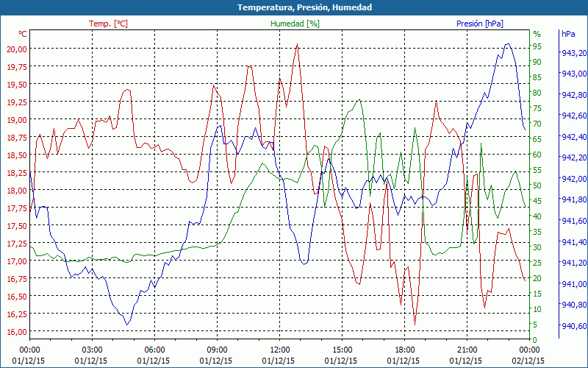Click the 17,25 temperature axis value
Viewport: 588px width, 368px height.
(17, 243)
